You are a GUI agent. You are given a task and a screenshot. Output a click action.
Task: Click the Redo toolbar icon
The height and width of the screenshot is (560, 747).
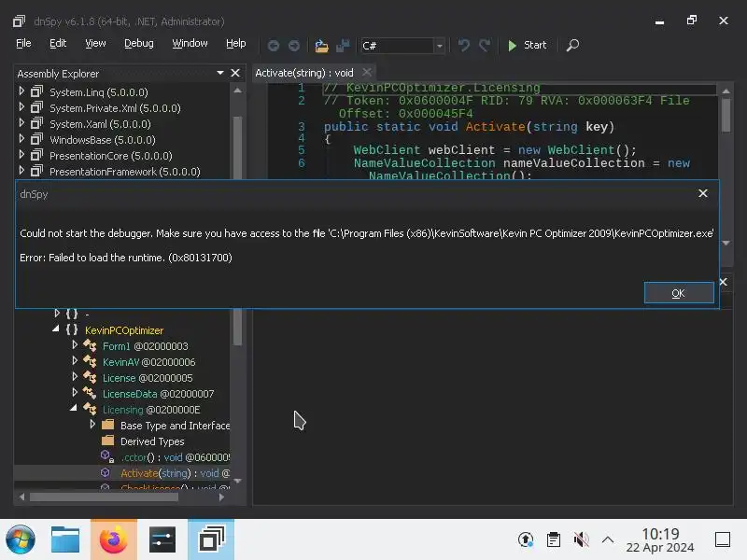coord(485,45)
